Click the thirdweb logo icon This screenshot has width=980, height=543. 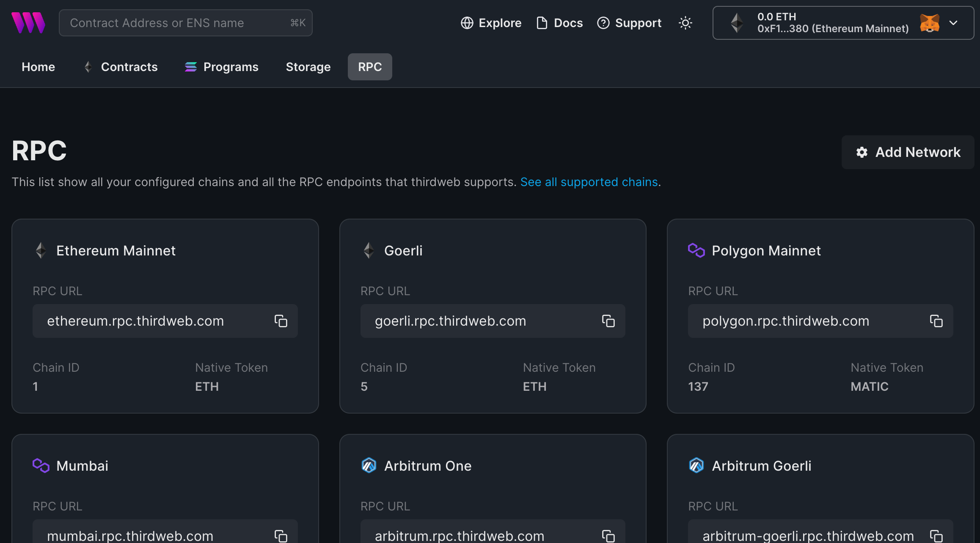(28, 23)
